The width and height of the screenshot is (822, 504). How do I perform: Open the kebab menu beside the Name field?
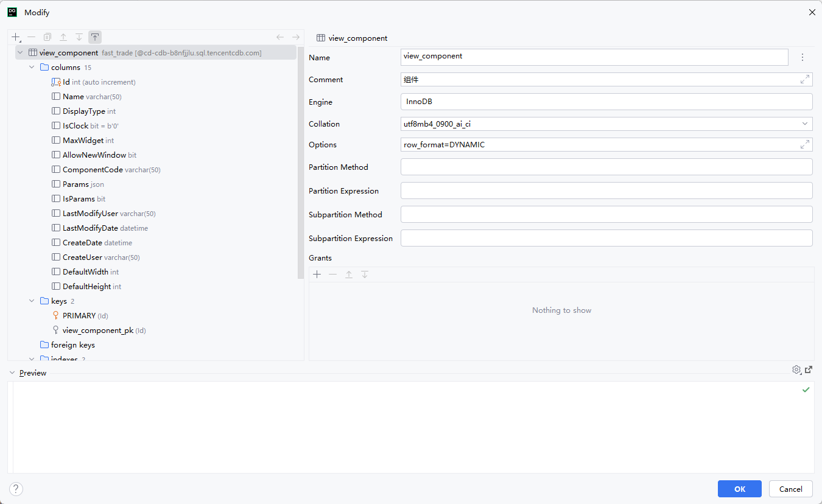(x=803, y=57)
